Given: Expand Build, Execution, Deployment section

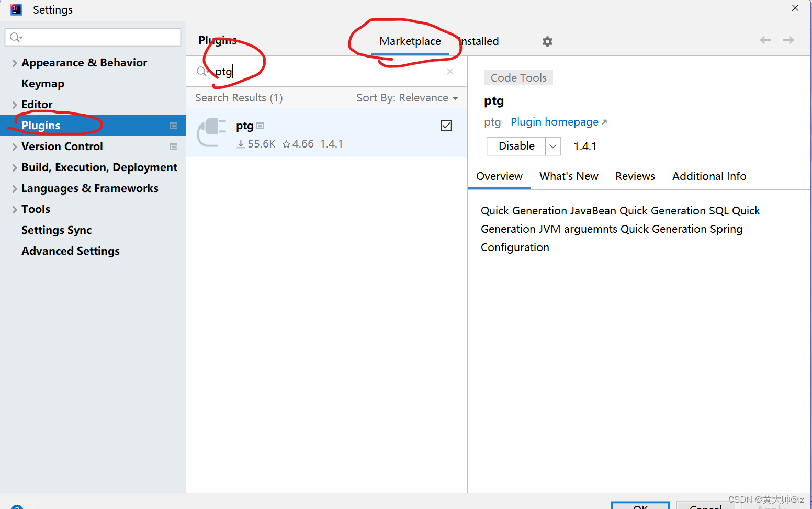Looking at the screenshot, I should click(15, 168).
